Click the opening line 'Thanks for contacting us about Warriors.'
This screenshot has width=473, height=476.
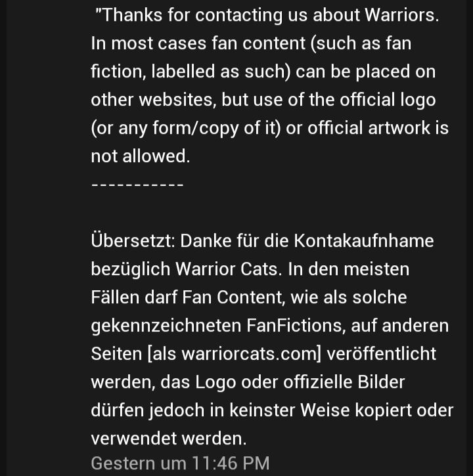[267, 15]
